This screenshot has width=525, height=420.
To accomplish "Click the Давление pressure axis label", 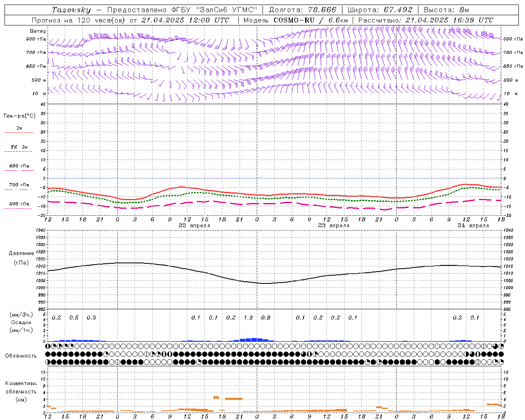I will 21,253.
